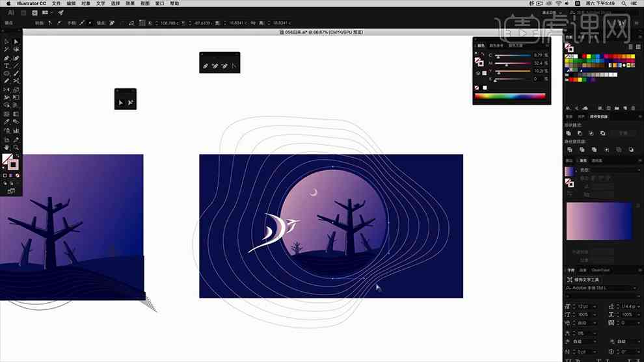Screen dimensions: 644x362
Task: Click the Wi-Fi icon in menu bar
Action: [559, 3]
